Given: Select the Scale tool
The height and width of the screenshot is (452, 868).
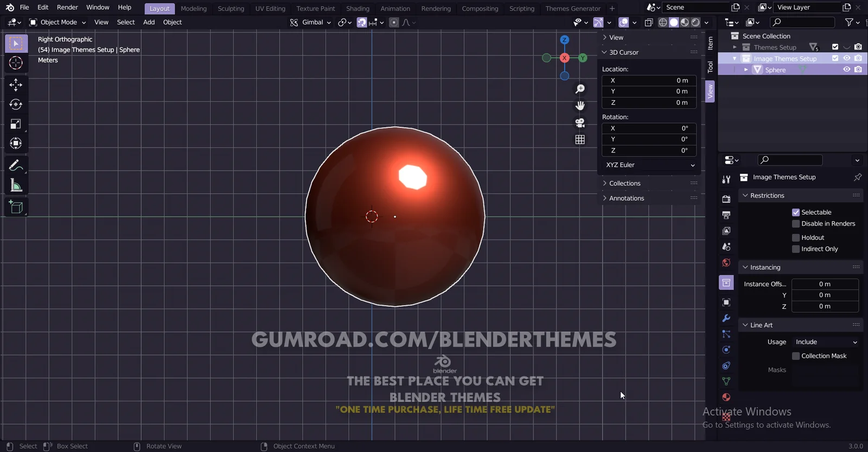Looking at the screenshot, I should pos(16,124).
